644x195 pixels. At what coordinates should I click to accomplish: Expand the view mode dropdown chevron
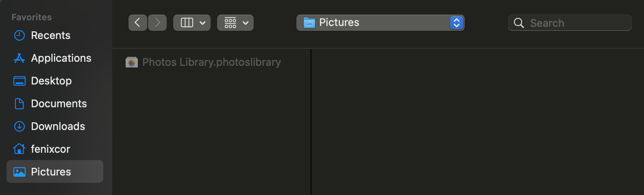(202, 23)
